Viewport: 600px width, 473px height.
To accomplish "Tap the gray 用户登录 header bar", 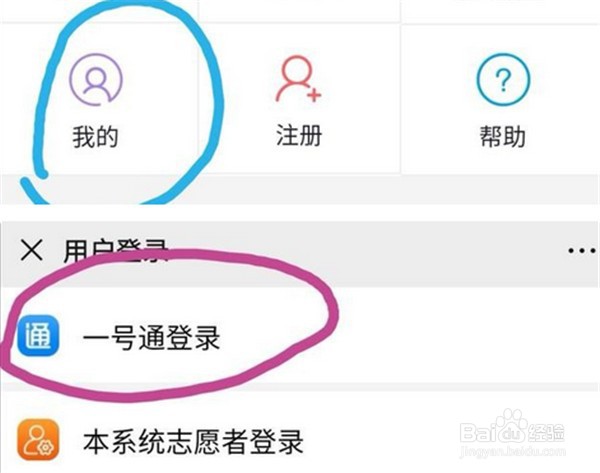I will coord(300,254).
